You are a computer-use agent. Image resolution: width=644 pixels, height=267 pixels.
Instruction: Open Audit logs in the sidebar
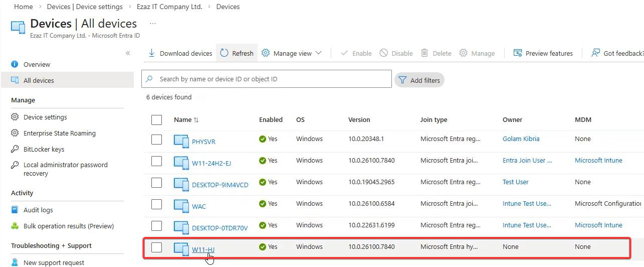(38, 210)
